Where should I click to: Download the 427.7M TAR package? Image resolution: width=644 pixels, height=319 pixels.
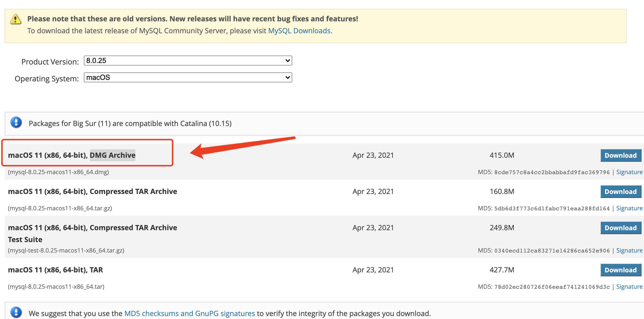pos(620,270)
